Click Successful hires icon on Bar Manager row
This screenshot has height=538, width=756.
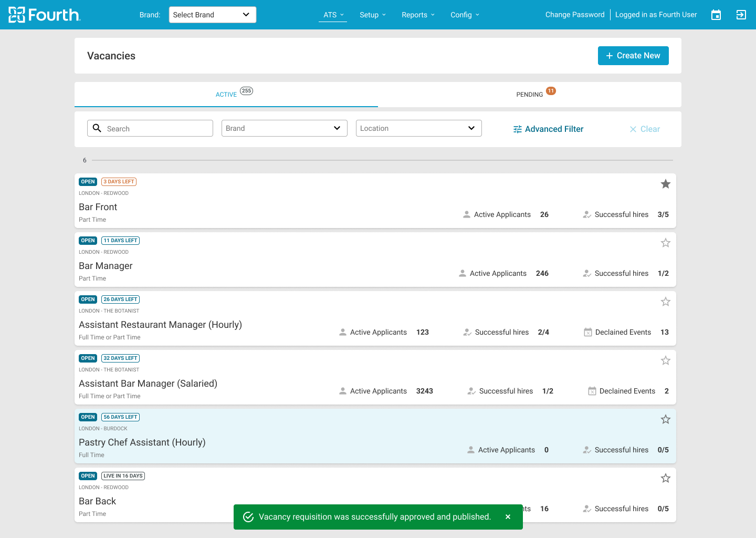[x=587, y=273]
